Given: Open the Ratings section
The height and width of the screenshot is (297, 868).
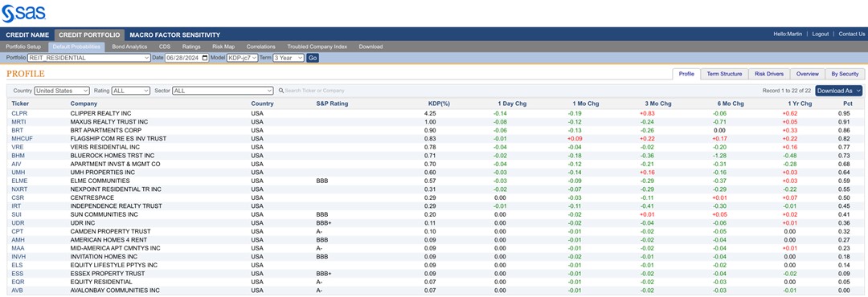Looking at the screenshot, I should pos(191,47).
